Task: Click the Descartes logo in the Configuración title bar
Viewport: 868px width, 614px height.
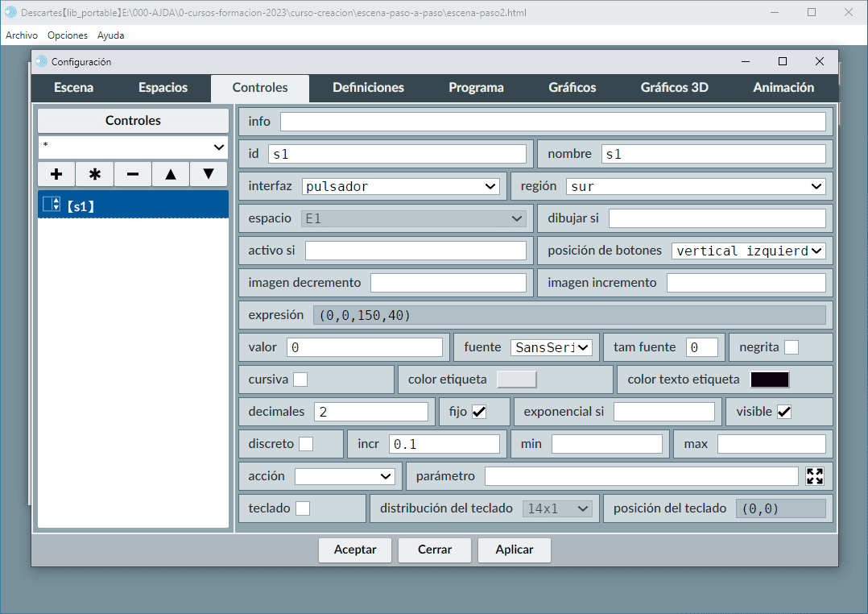Action: [42, 61]
